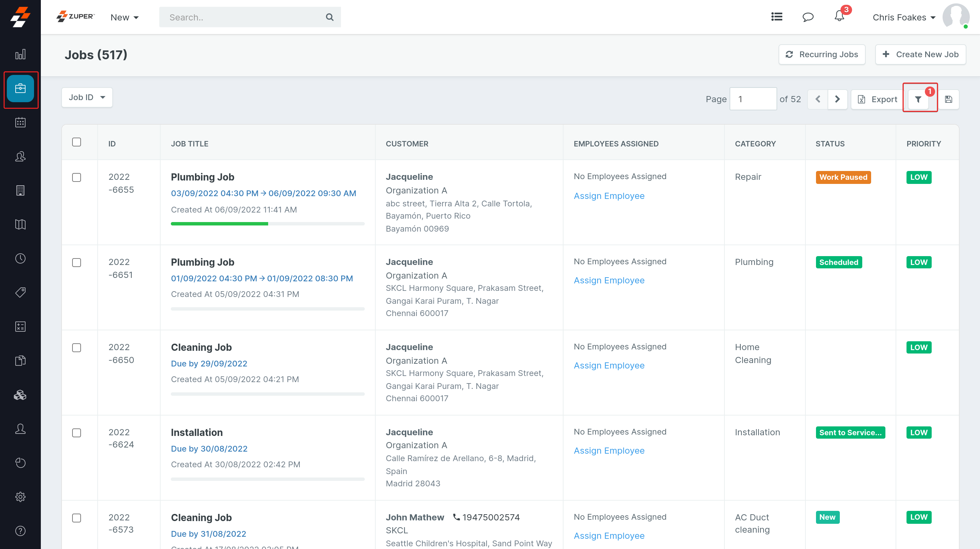Click the list view icon in header
Viewport: 980px width, 549px height.
[777, 17]
